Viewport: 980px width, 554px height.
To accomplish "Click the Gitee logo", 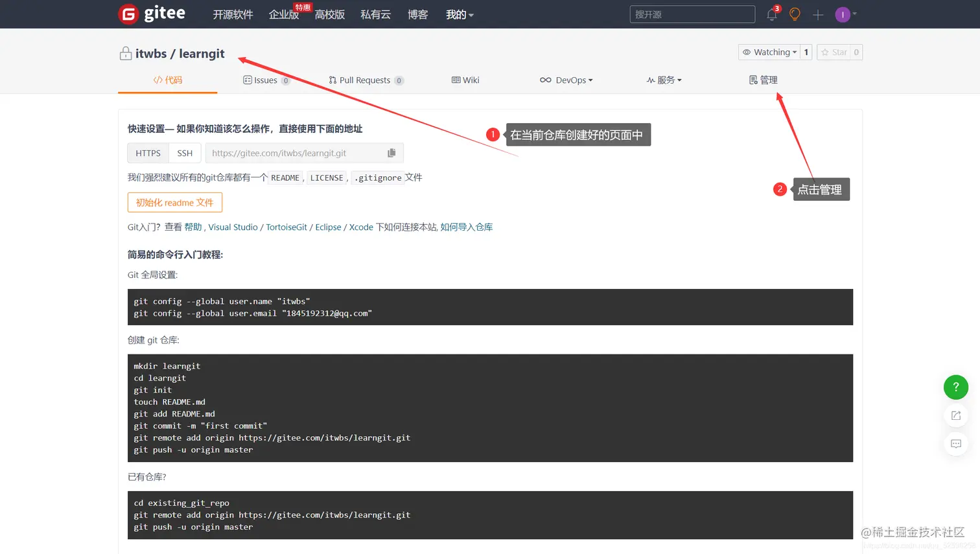I will (152, 14).
